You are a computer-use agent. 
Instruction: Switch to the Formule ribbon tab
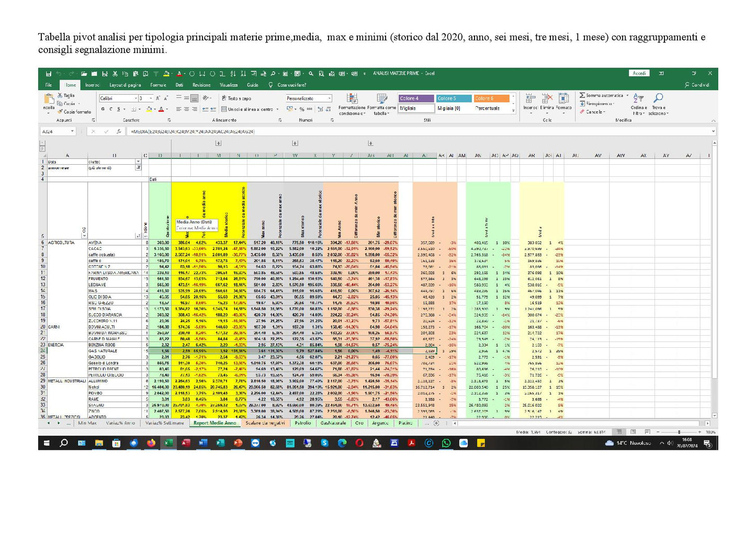(x=158, y=85)
